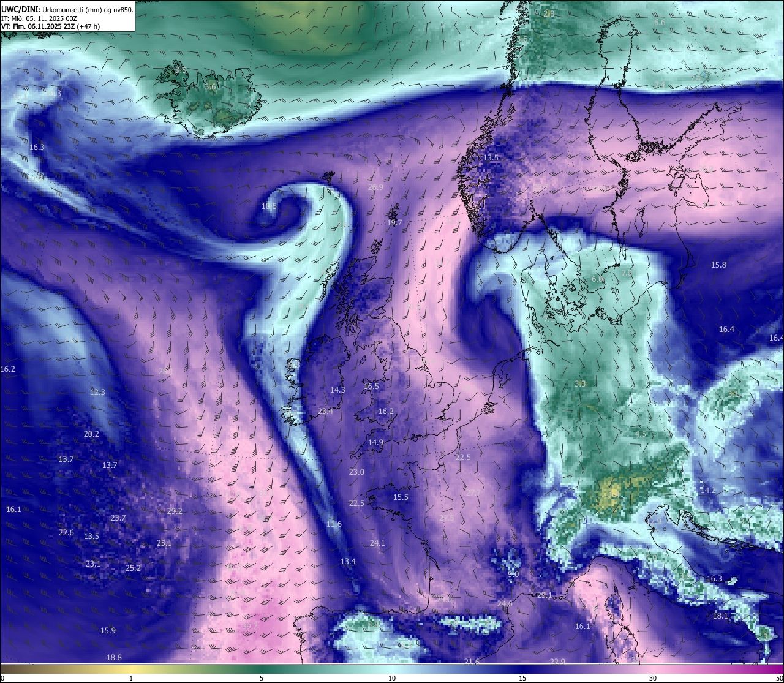Click the 19.7 value near Shetland

point(394,223)
